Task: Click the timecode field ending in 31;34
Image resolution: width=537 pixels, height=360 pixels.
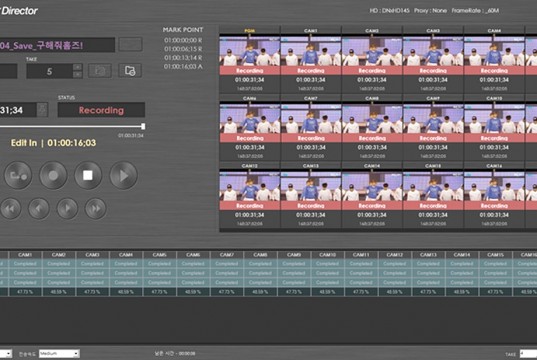Action: click(x=18, y=110)
